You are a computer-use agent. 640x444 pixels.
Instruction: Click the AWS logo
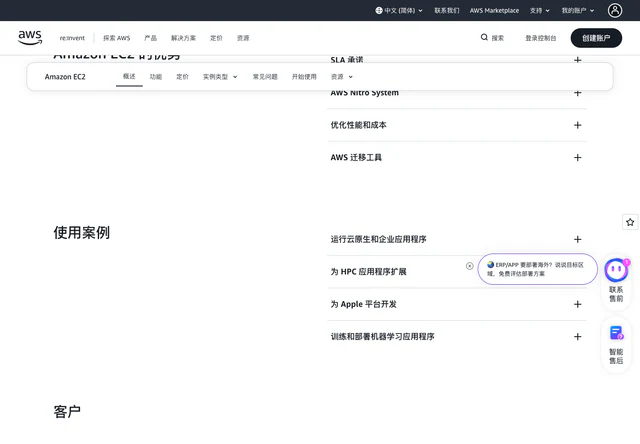[x=30, y=37]
